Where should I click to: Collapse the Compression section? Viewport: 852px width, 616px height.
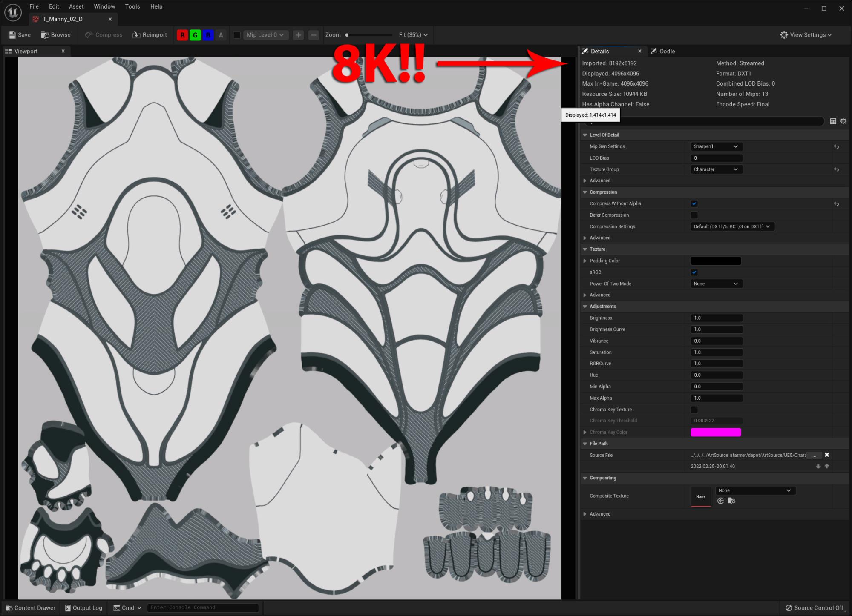point(585,192)
